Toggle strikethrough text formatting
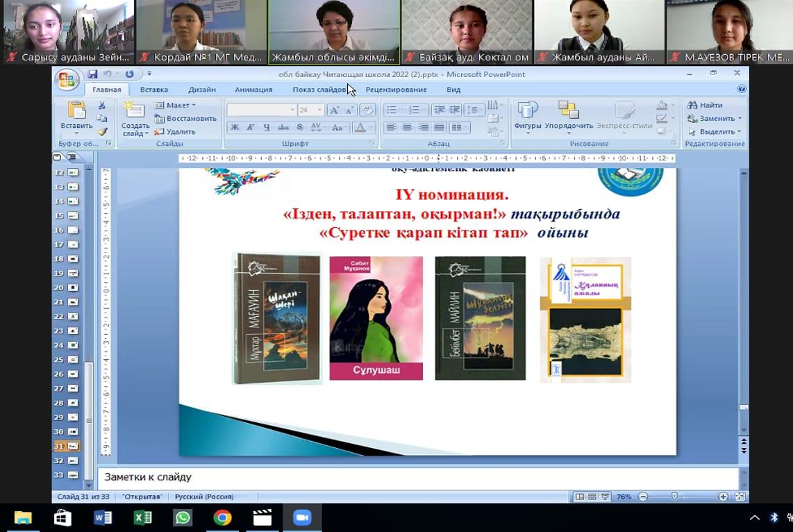This screenshot has width=793, height=532. (283, 127)
